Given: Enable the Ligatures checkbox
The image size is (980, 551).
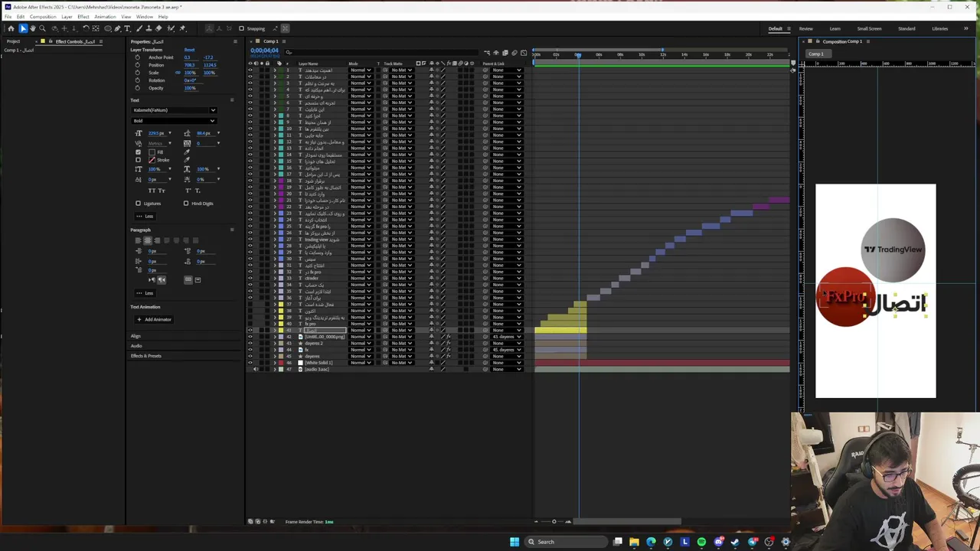Looking at the screenshot, I should click(138, 204).
